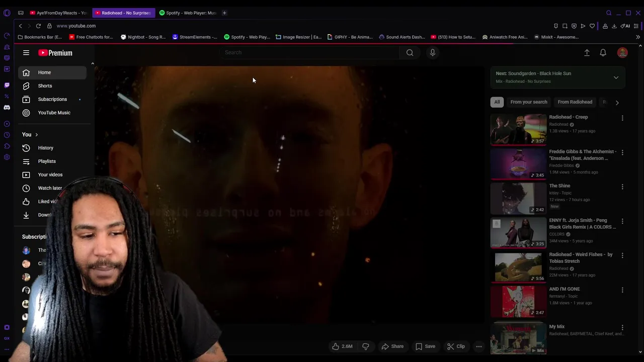This screenshot has width=644, height=362.
Task: Open Discord in the Opera sidebar
Action: click(x=7, y=108)
